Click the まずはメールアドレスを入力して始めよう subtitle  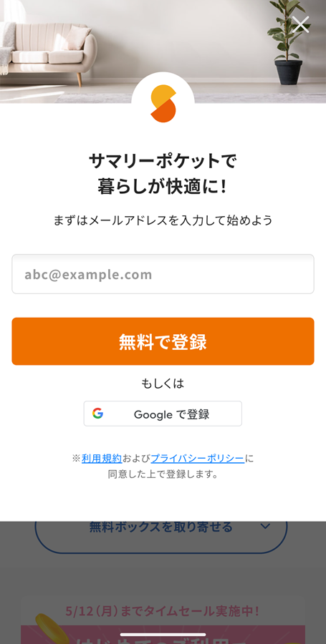(x=163, y=220)
